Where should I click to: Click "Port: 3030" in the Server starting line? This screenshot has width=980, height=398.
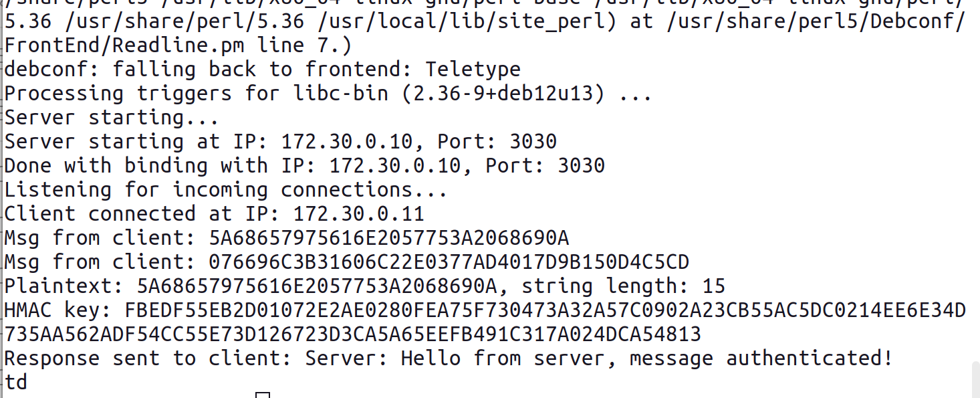pyautogui.click(x=497, y=142)
